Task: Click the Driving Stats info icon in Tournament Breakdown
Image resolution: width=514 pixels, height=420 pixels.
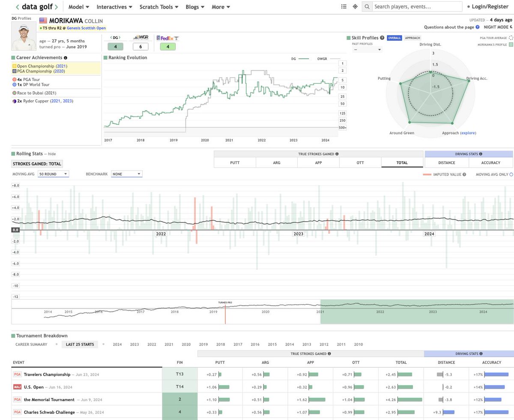Action: coord(482,354)
